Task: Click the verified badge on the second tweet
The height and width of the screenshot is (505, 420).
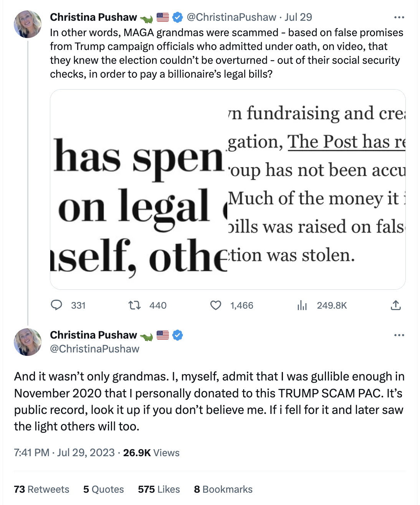Action: (x=177, y=335)
